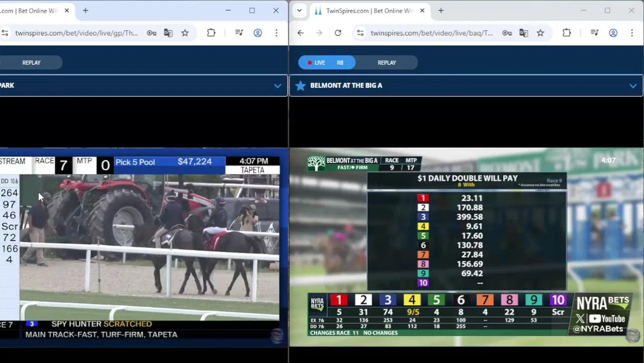This screenshot has width=644, height=363.
Task: Click translate icon in left window address bar
Action: (168, 33)
